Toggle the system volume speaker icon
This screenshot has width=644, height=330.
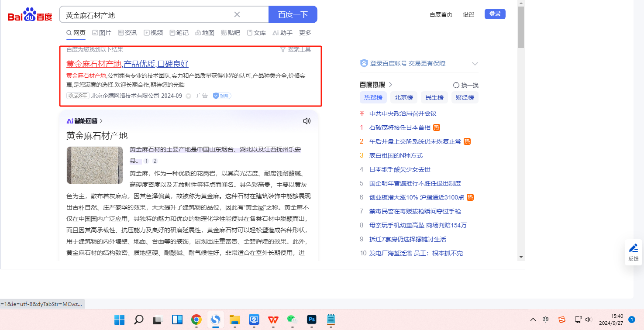tap(588, 320)
